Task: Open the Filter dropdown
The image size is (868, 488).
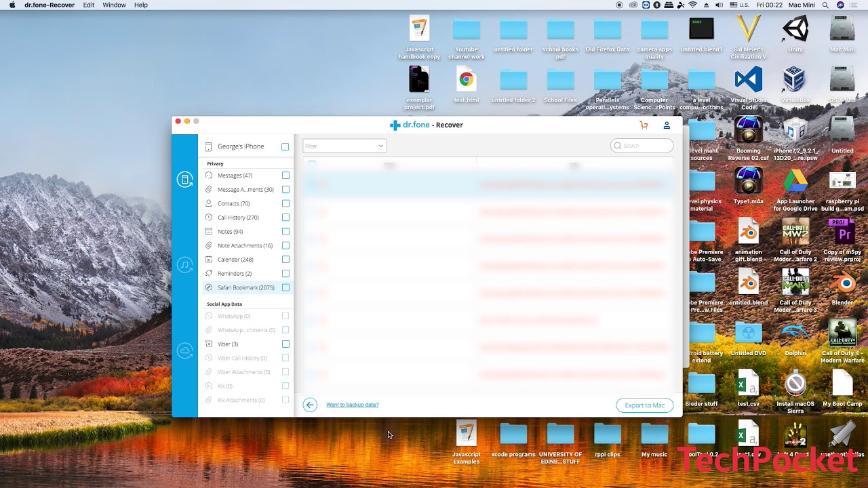Action: [x=344, y=146]
